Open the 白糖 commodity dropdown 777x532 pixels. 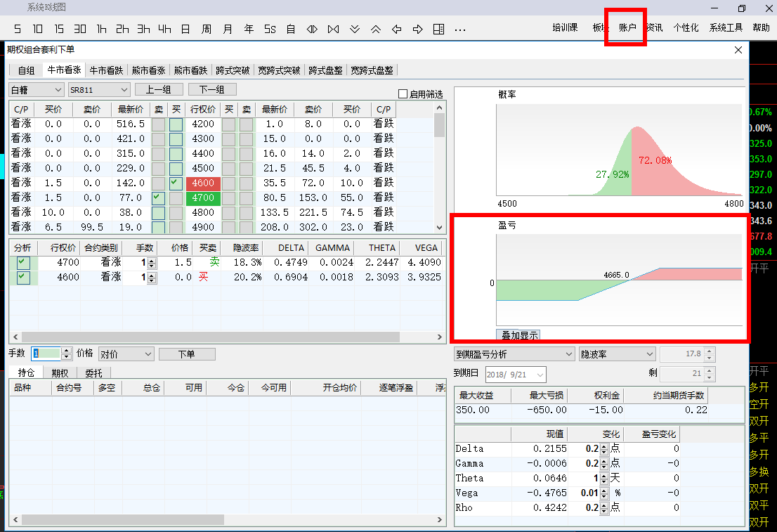pyautogui.click(x=36, y=90)
